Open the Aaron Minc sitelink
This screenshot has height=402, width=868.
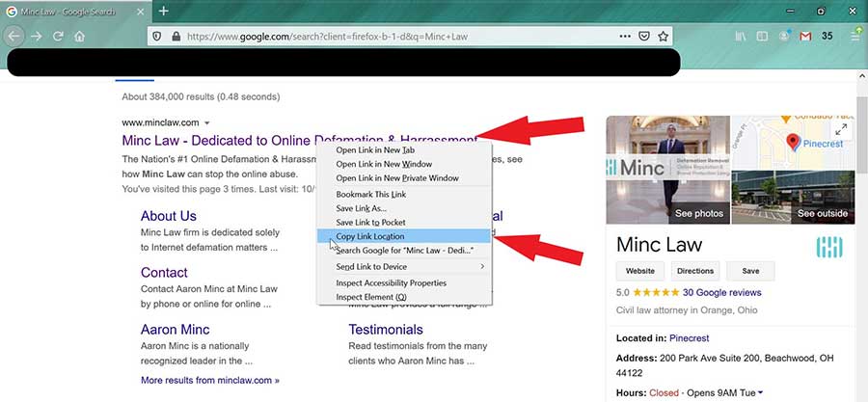click(175, 330)
